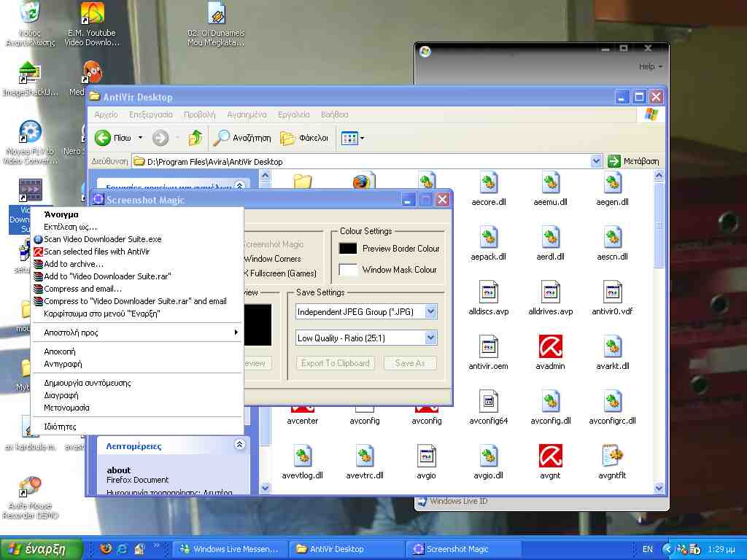Go back with Πίσω button

pyautogui.click(x=112, y=138)
